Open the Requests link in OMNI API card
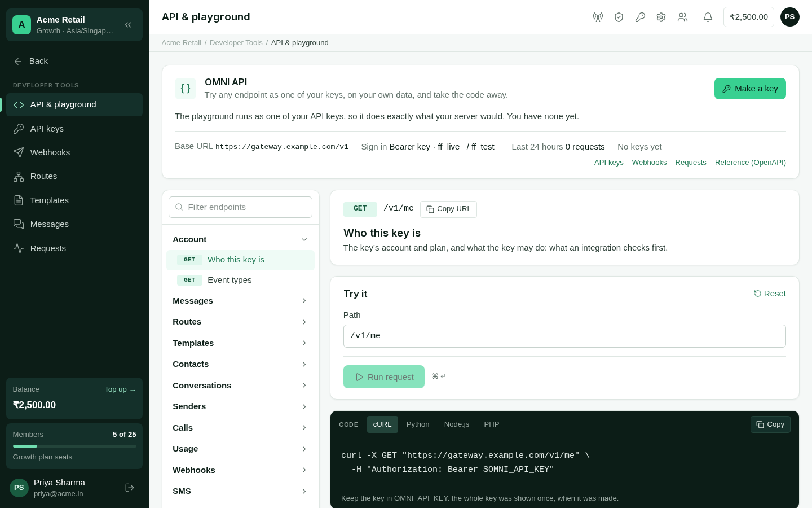 (691, 163)
